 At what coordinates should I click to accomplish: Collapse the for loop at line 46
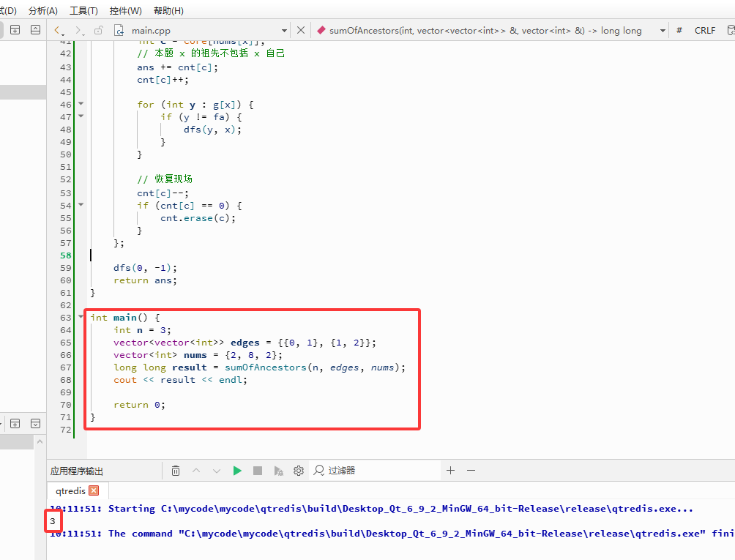(81, 103)
